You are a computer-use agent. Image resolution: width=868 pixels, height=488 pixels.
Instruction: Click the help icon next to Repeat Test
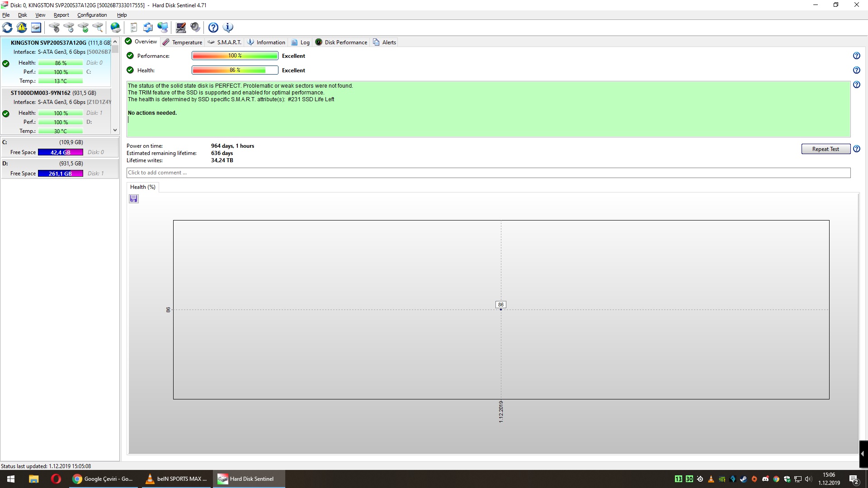tap(856, 149)
